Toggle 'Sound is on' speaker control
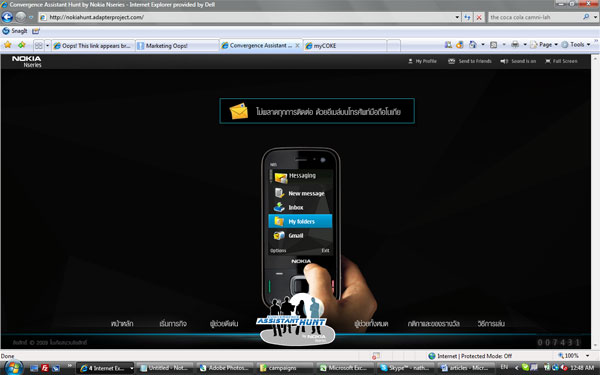Image resolution: width=600 pixels, height=375 pixels. [x=518, y=61]
